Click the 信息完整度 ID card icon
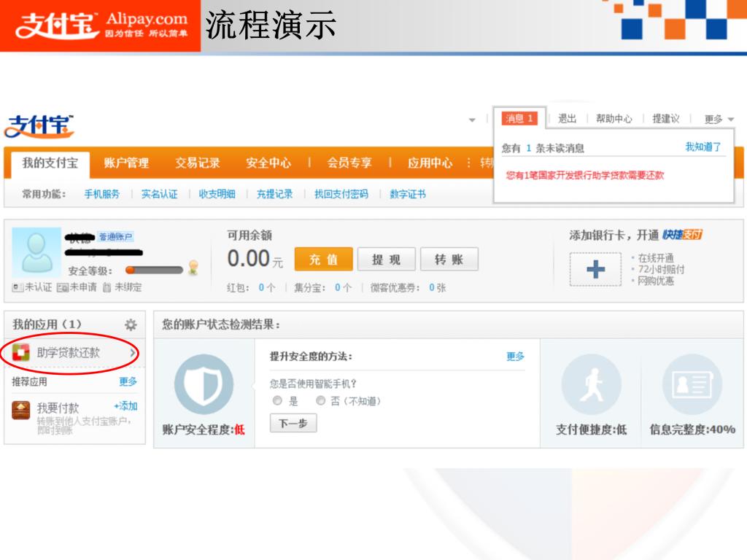 point(692,384)
